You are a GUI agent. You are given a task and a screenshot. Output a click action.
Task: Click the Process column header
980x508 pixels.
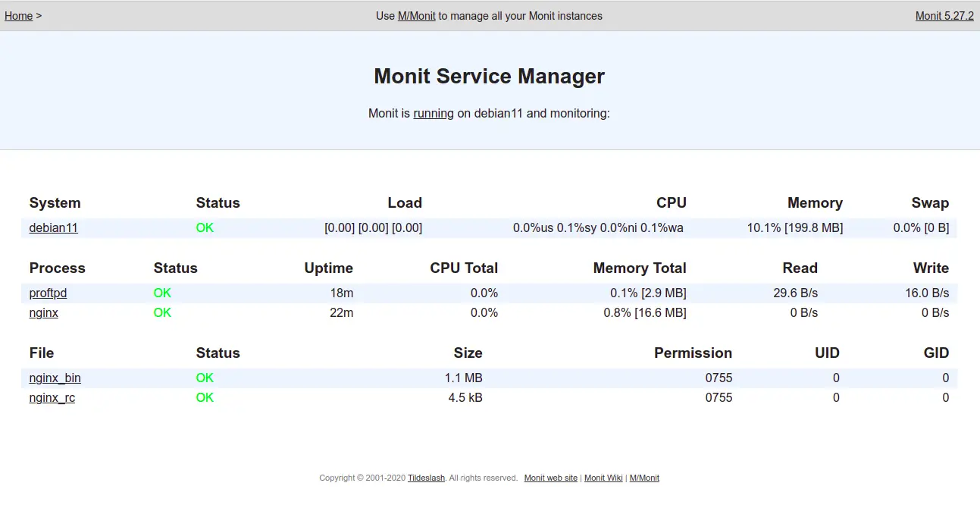pyautogui.click(x=58, y=268)
